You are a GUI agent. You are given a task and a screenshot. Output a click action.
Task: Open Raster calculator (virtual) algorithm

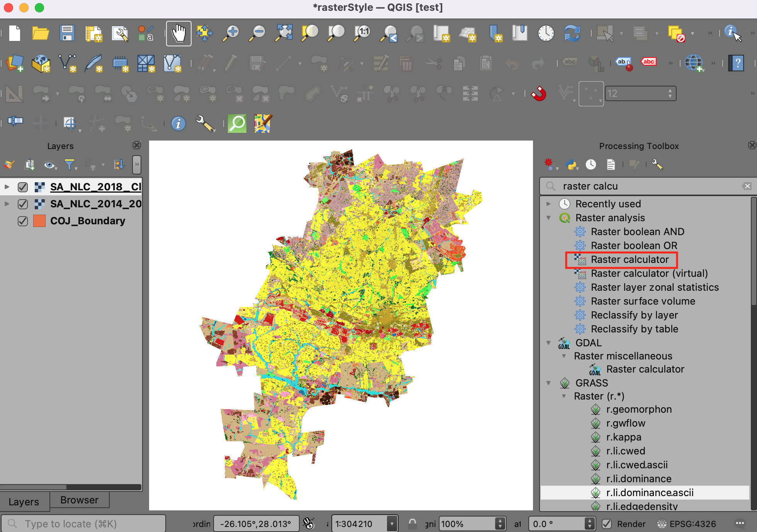click(649, 273)
